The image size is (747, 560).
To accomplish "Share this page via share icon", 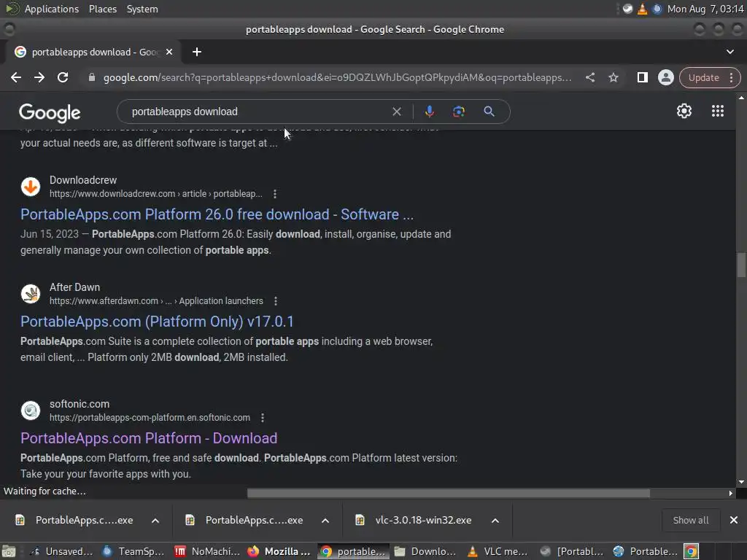I will (x=589, y=77).
